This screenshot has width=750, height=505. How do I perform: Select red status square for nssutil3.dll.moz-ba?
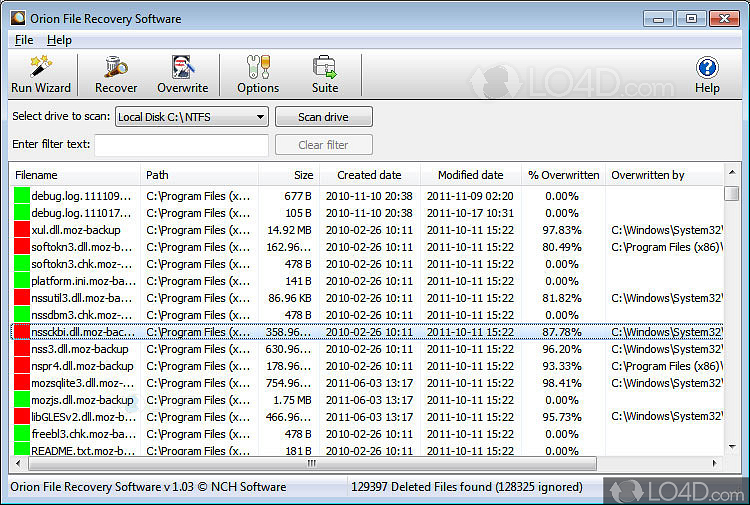pos(22,297)
